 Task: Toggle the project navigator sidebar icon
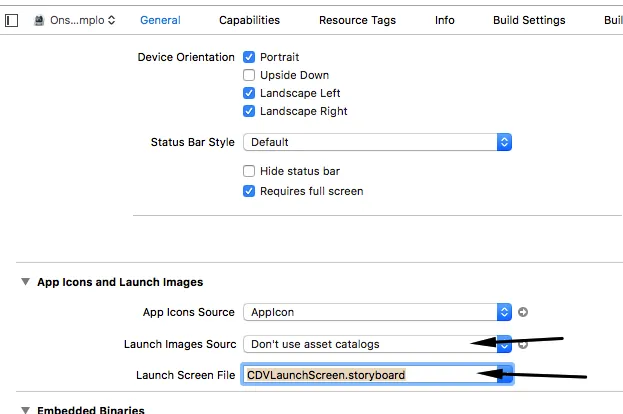coord(13,20)
